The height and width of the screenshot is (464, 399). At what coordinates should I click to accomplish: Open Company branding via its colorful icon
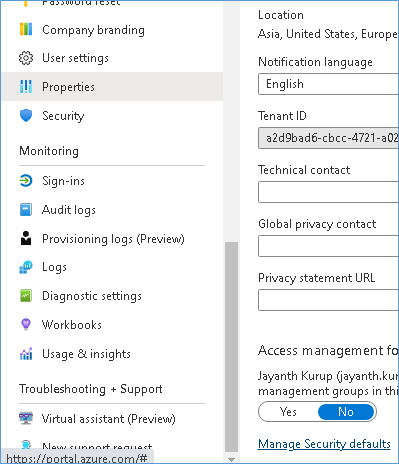coord(26,29)
